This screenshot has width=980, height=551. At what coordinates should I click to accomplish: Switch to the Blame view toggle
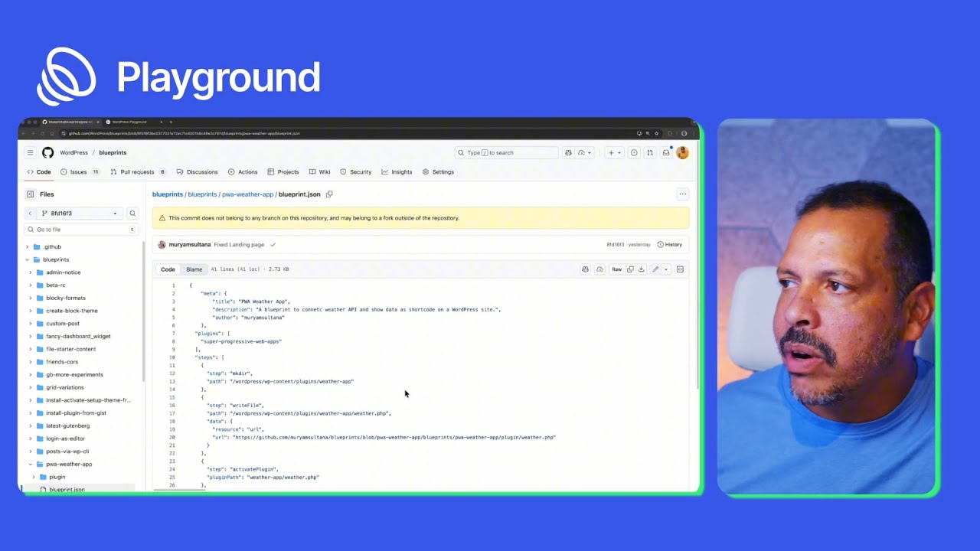click(x=194, y=269)
